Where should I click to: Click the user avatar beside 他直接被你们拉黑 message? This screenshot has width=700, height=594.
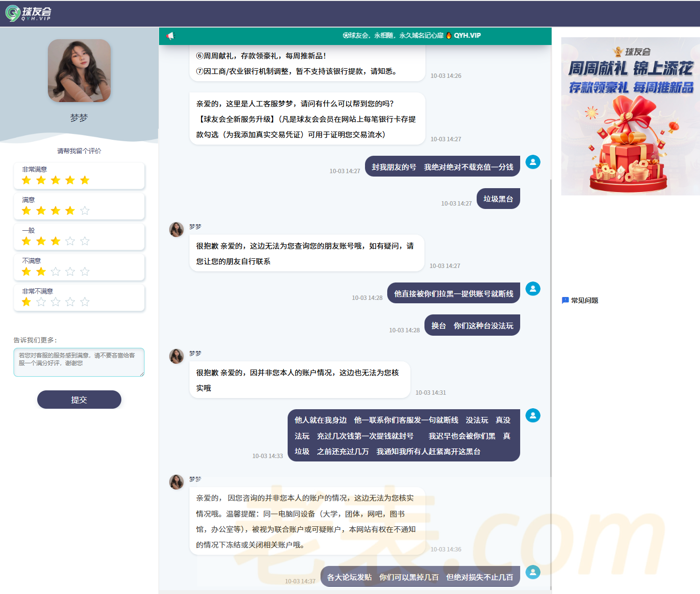[533, 289]
